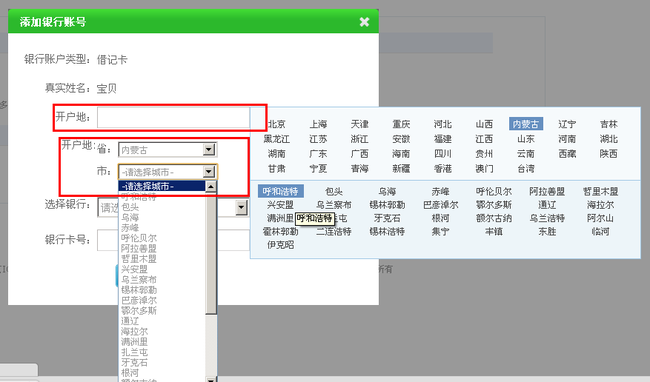The height and width of the screenshot is (382, 650).
Task: Click the city list scrollbar down arrow
Action: (x=211, y=379)
